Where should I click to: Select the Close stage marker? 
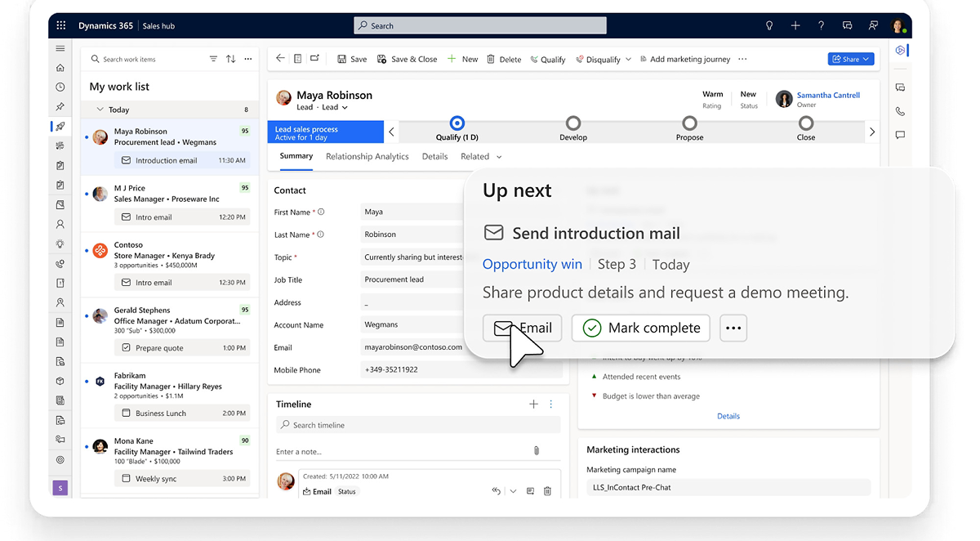click(x=806, y=123)
